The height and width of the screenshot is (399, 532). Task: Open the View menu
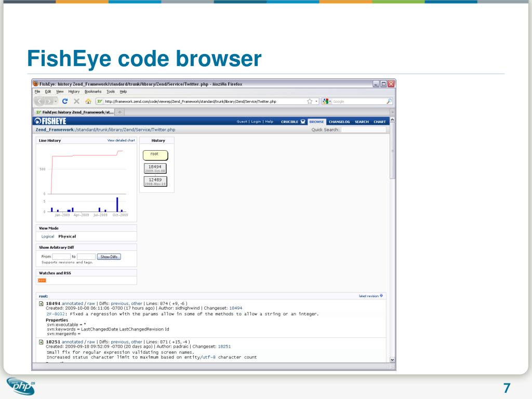60,91
